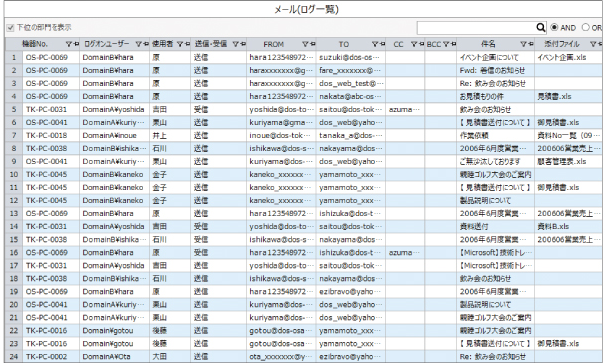Click subject お見積もりの件 in row 4

[x=482, y=96]
